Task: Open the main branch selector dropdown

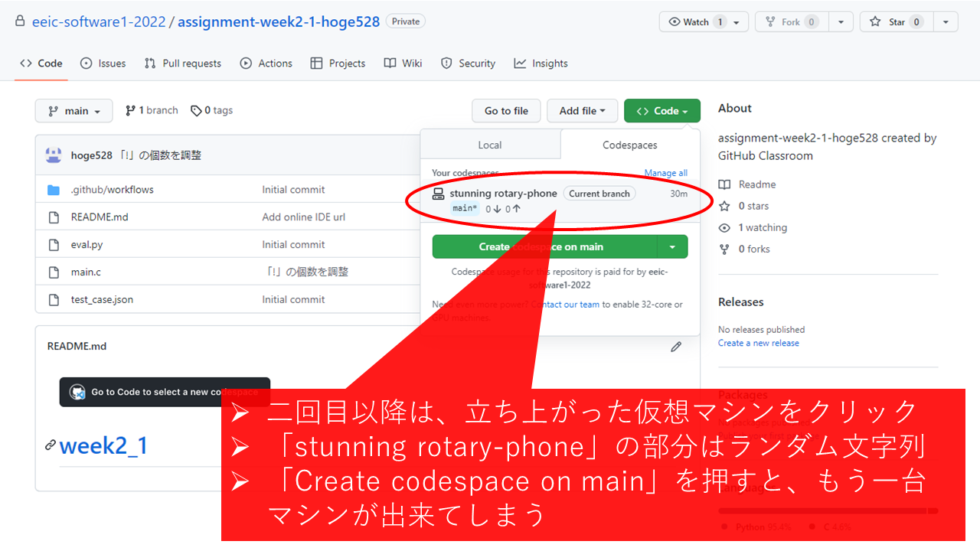Action: pos(74,111)
